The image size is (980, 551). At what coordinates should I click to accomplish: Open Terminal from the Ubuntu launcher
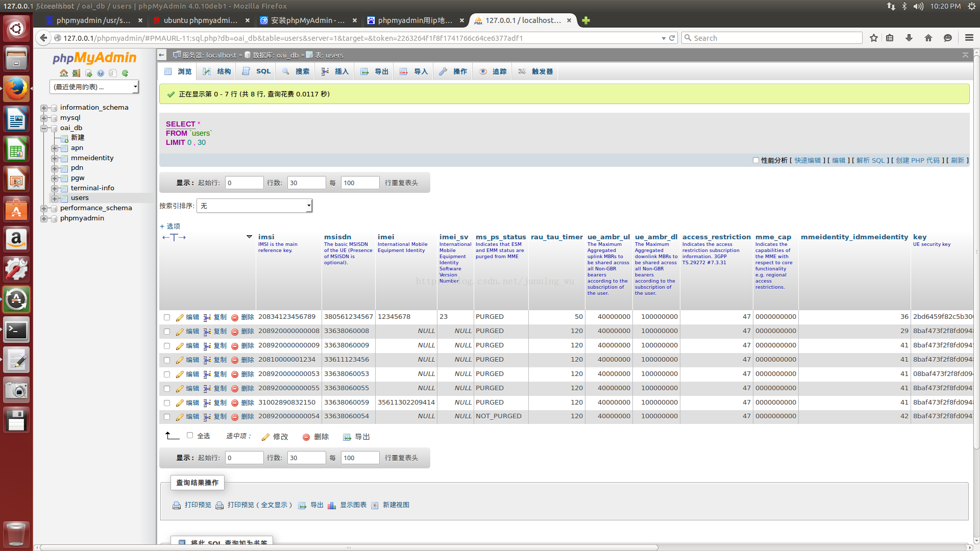16,331
